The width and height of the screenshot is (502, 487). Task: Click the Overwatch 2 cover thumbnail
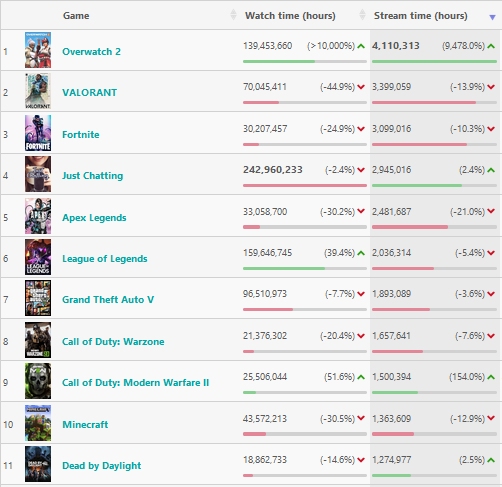tap(38, 50)
